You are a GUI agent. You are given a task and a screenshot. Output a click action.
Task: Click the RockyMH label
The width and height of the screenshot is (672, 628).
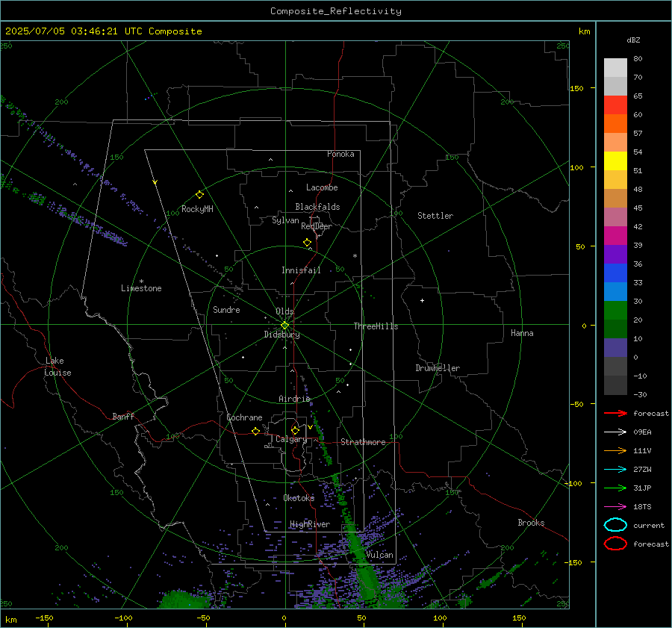(197, 209)
